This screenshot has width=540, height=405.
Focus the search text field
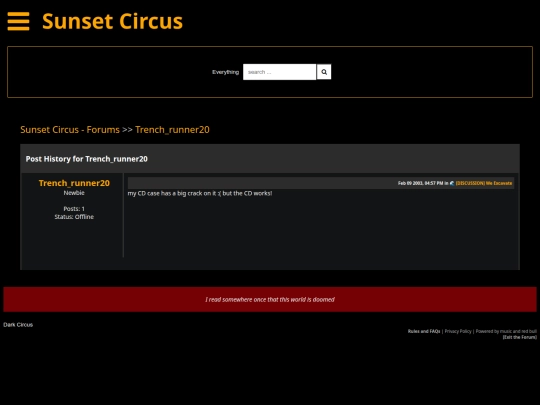pos(279,72)
